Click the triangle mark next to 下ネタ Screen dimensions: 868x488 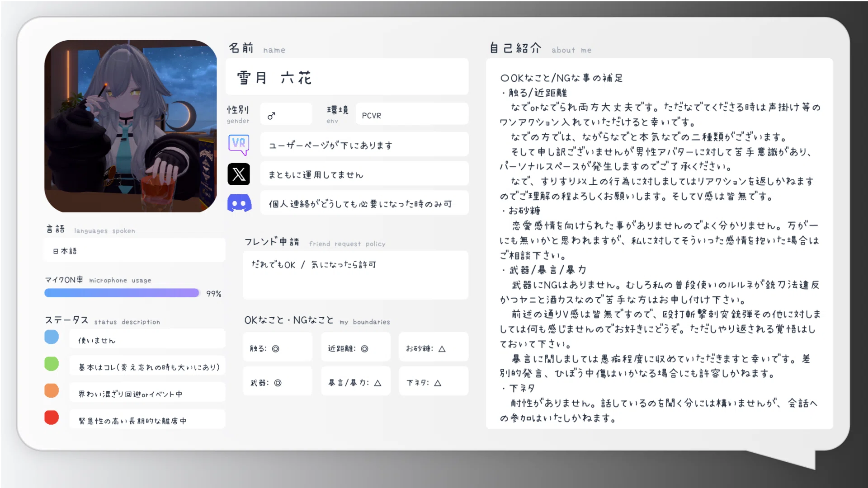coord(438,383)
